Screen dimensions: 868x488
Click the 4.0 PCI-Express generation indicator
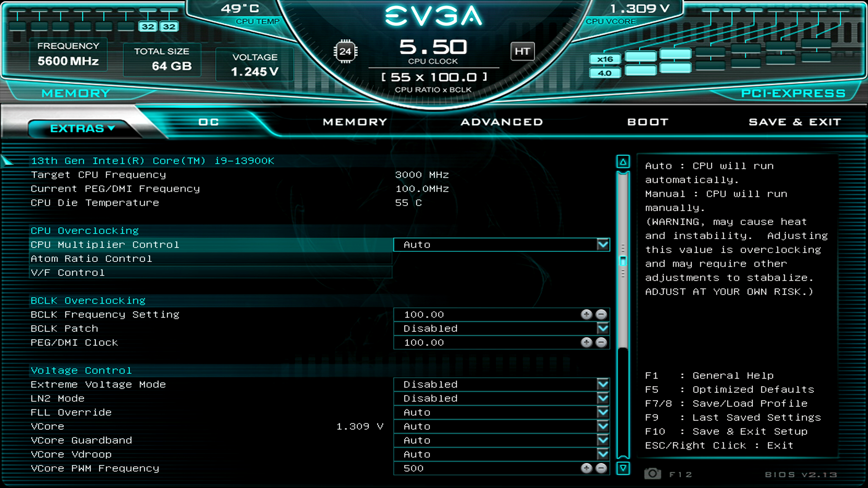pyautogui.click(x=605, y=72)
